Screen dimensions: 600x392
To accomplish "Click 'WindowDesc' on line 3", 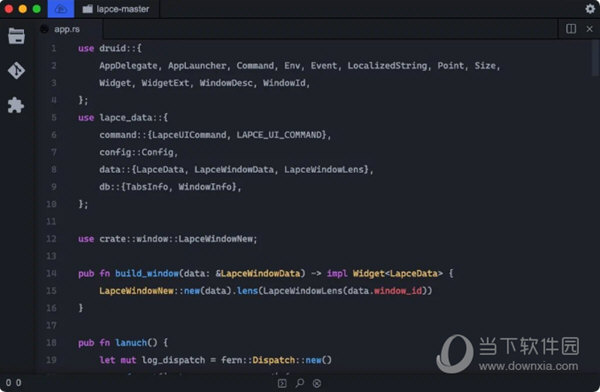I will (226, 83).
